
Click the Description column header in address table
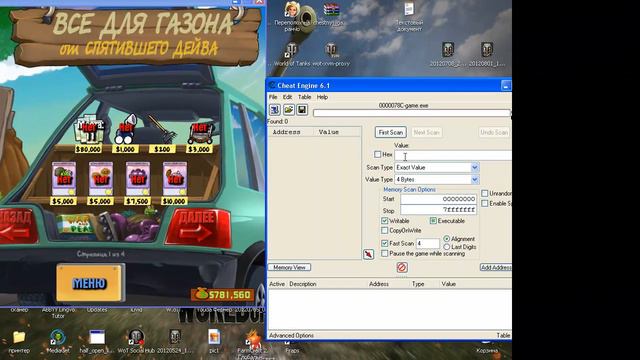coord(303,284)
